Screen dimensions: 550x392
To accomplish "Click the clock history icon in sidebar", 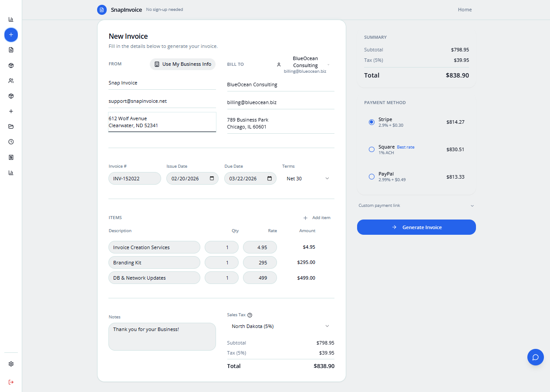I will pos(11,142).
